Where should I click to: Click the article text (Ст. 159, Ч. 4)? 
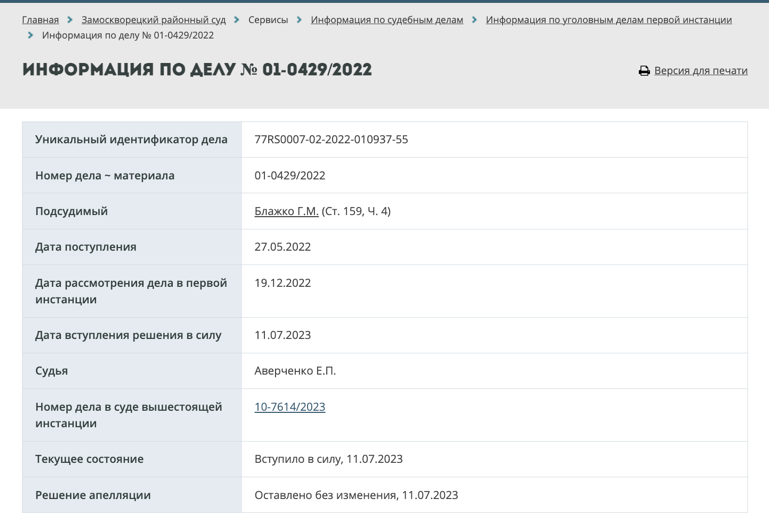(356, 211)
